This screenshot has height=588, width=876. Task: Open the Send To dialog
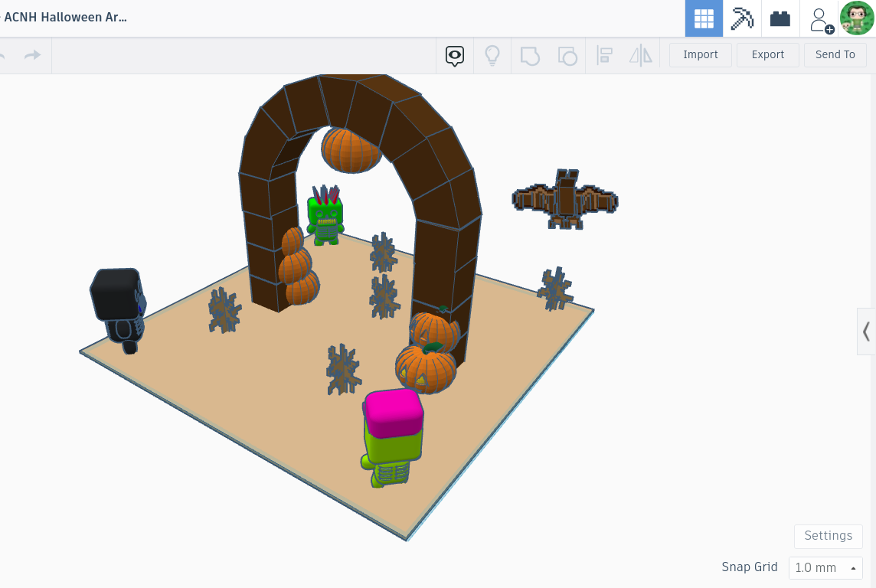coord(835,54)
